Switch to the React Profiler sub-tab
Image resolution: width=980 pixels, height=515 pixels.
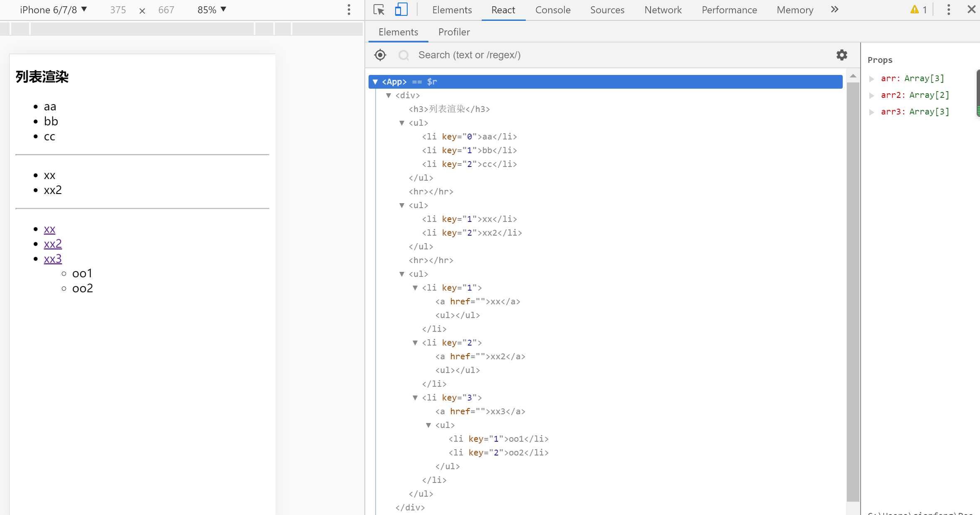click(454, 32)
